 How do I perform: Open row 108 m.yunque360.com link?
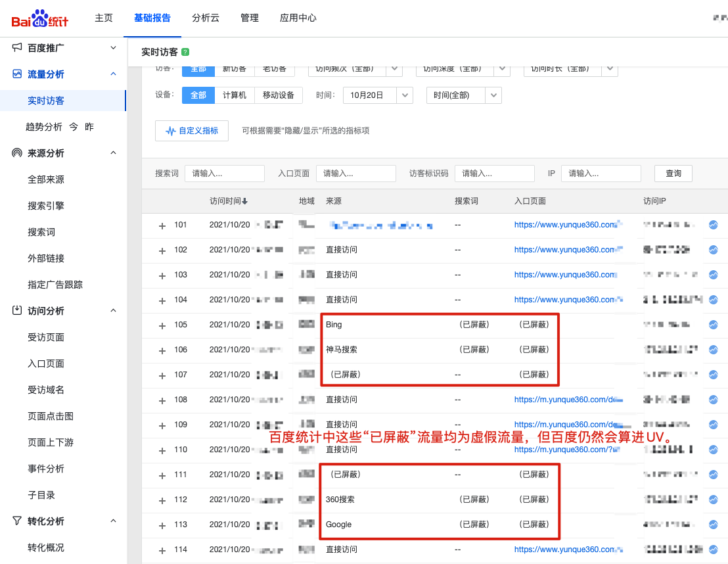(x=564, y=400)
